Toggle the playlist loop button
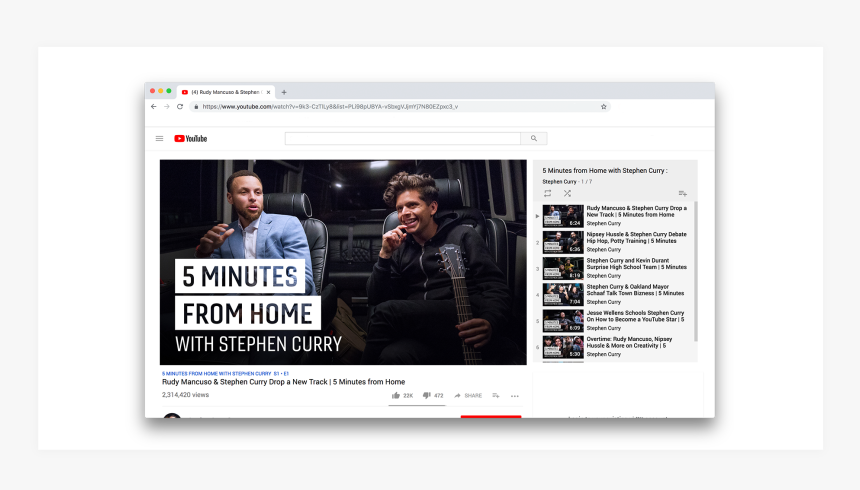Image resolution: width=860 pixels, height=490 pixels. pyautogui.click(x=547, y=193)
